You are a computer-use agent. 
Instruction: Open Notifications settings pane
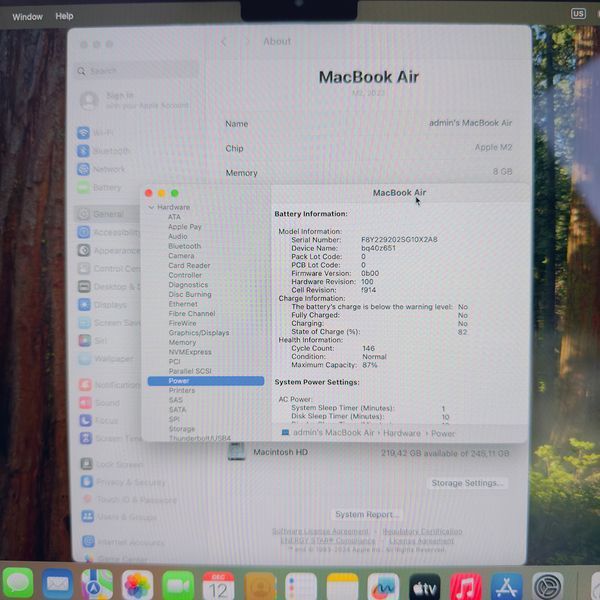pos(109,385)
